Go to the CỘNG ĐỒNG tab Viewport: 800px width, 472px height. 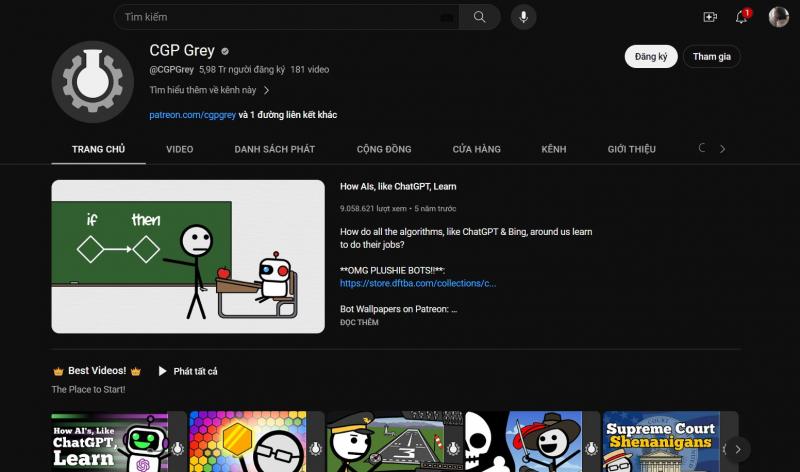click(384, 150)
